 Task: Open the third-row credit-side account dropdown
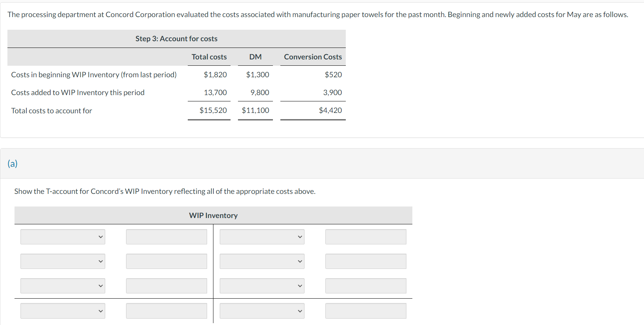262,286
